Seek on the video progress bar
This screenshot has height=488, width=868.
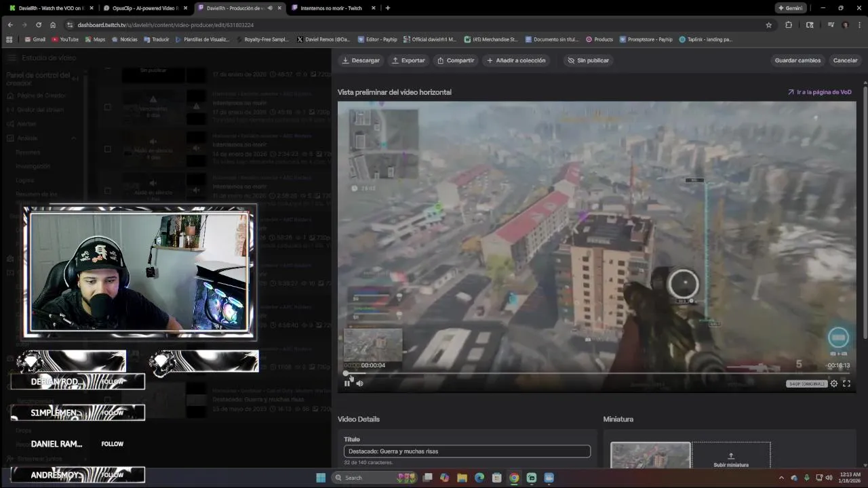(597, 373)
